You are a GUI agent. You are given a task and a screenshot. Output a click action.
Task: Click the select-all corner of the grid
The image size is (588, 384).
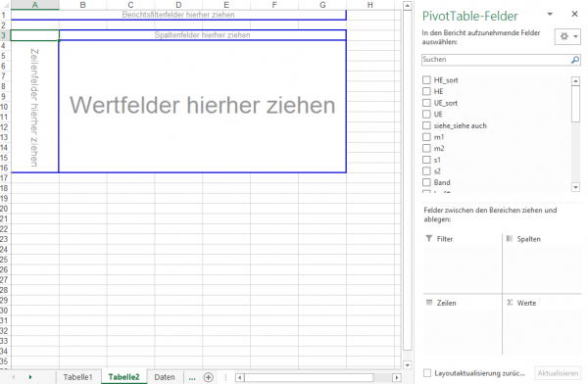5,5
